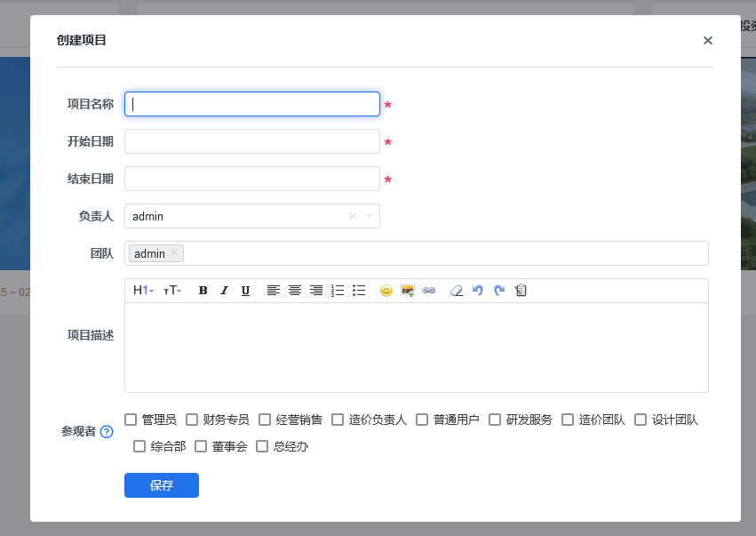The width and height of the screenshot is (756, 536).
Task: Check the 管理员 checkbox
Action: [x=131, y=420]
